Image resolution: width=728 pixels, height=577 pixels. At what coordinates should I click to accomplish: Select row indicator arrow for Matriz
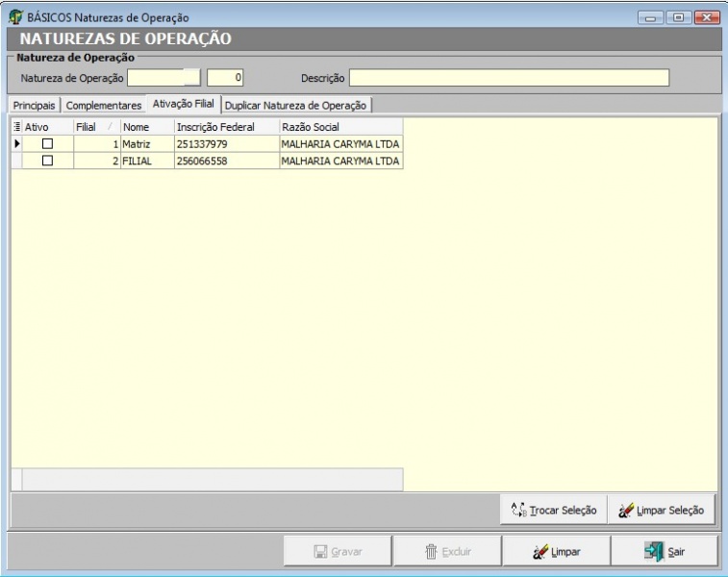[x=16, y=143]
